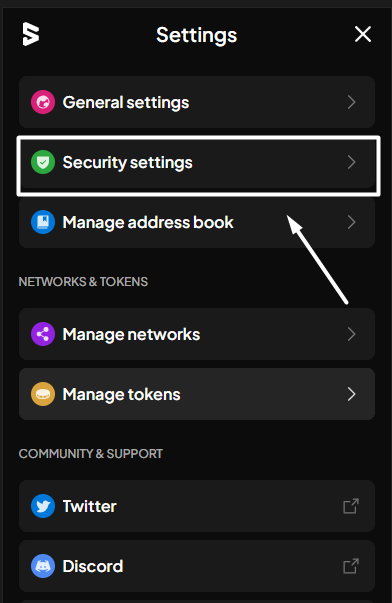Select the Manage tokens entry label
Screen dimensions: 392x603
point(121,394)
